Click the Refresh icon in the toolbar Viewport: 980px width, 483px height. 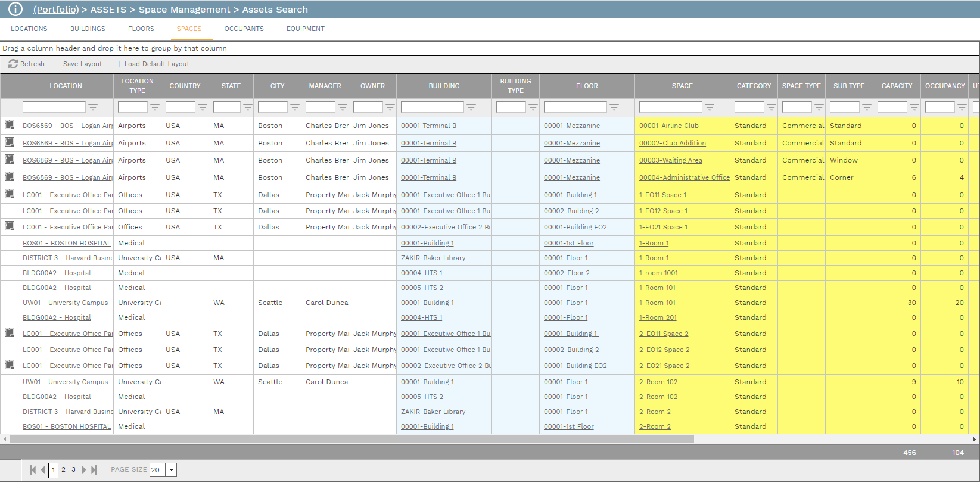[x=13, y=64]
